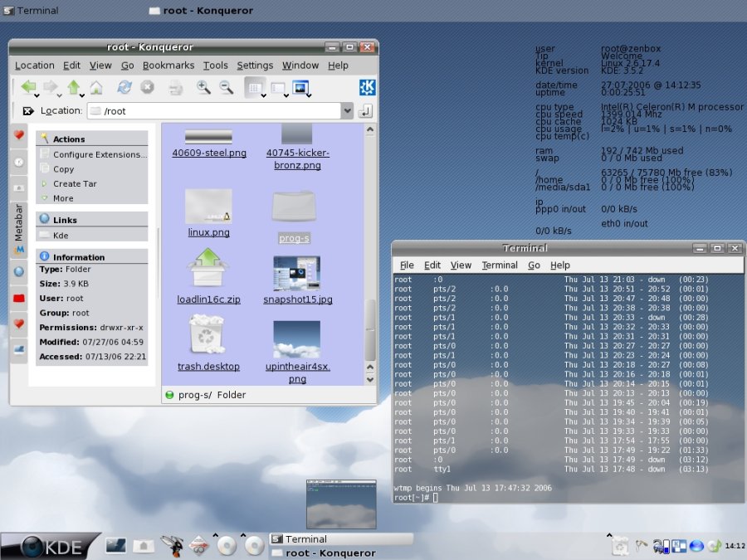This screenshot has height=560, width=747.
Task: Zoom out with the magnifier minus icon
Action: pyautogui.click(x=226, y=87)
